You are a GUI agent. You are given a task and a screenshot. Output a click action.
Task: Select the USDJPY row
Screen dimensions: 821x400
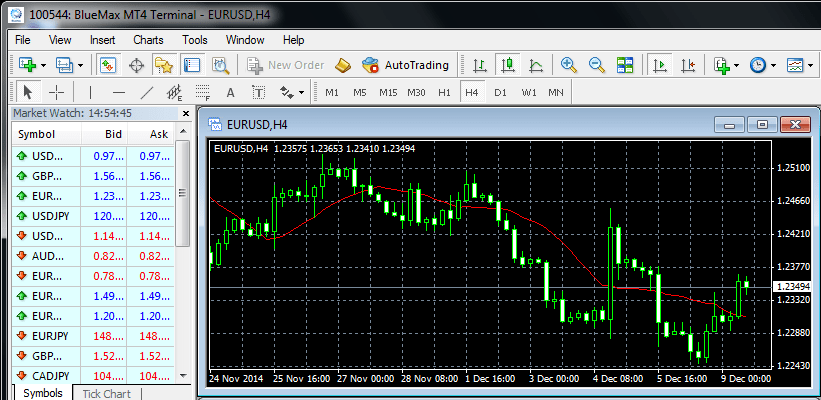pyautogui.click(x=93, y=215)
